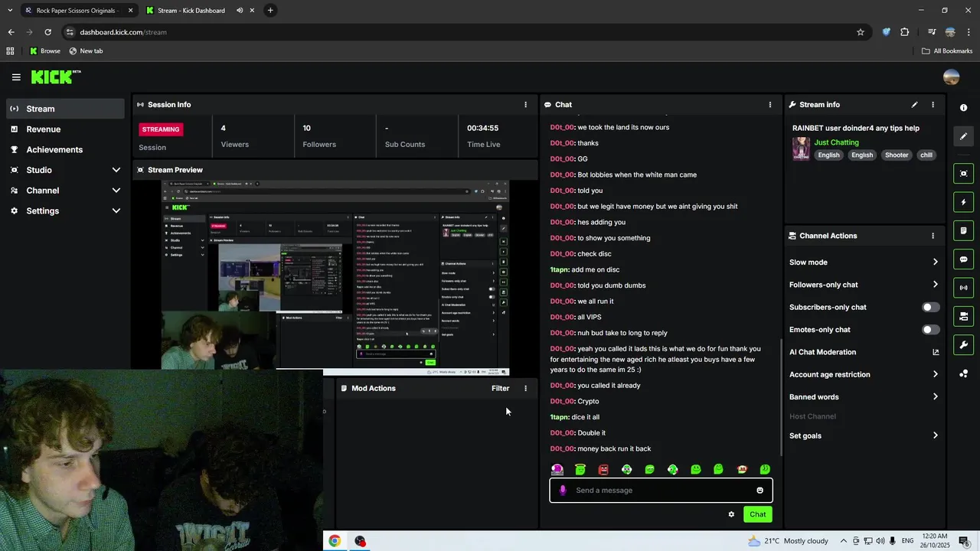Click the chill tag
Image resolution: width=980 pixels, height=551 pixels.
[926, 155]
